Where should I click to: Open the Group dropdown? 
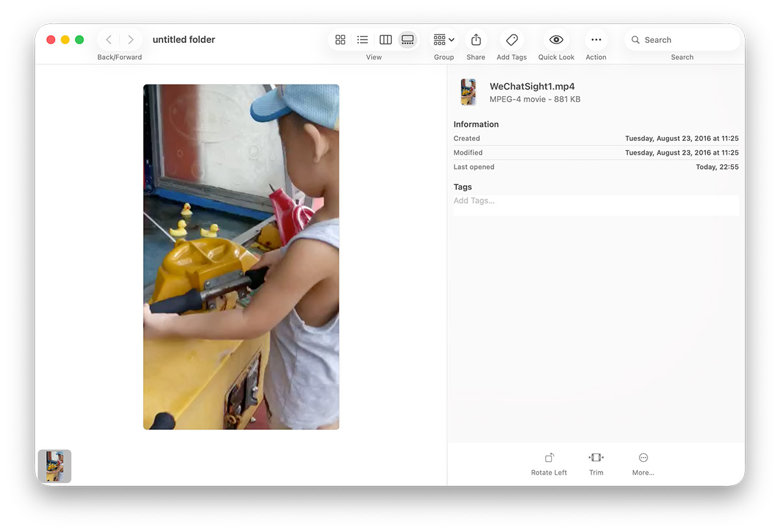click(443, 40)
